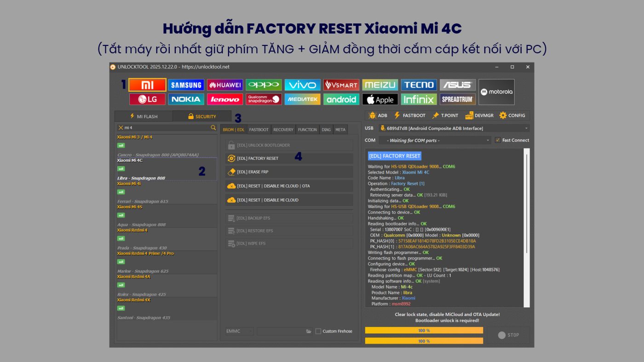Open the Motorola brand tile
Image resolution: width=644 pixels, height=362 pixels.
[x=496, y=92]
